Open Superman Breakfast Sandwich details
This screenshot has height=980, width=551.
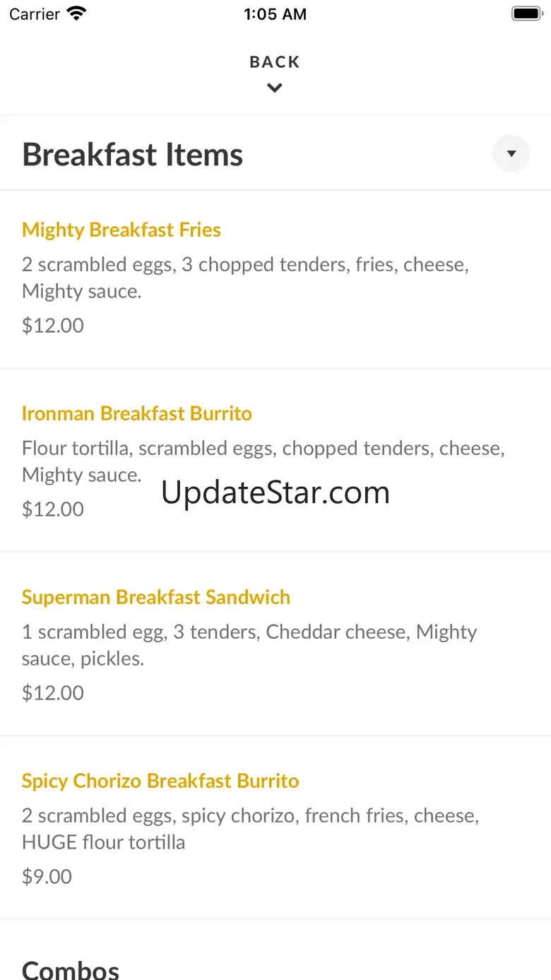tap(156, 597)
